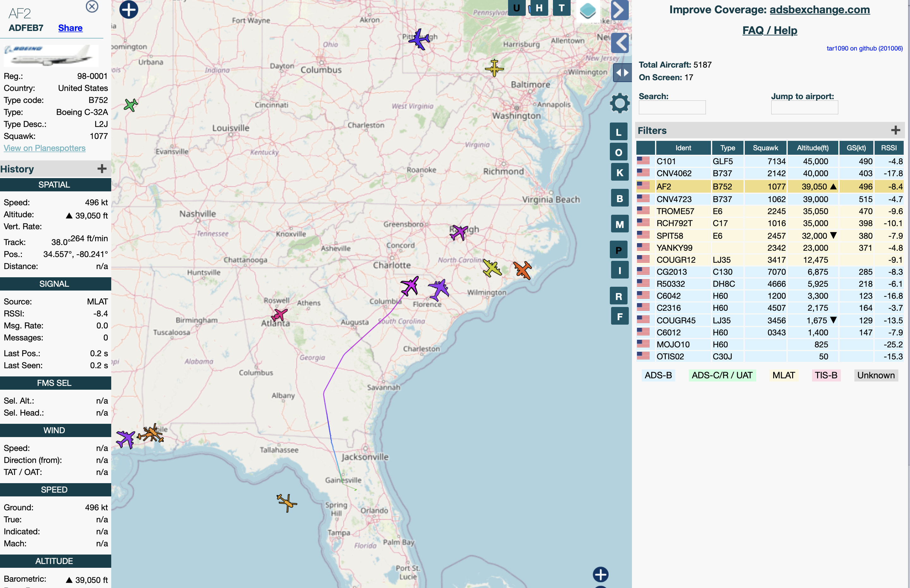Select the selected AF2 plane near Charlotte
The height and width of the screenshot is (588, 910).
[x=410, y=286]
